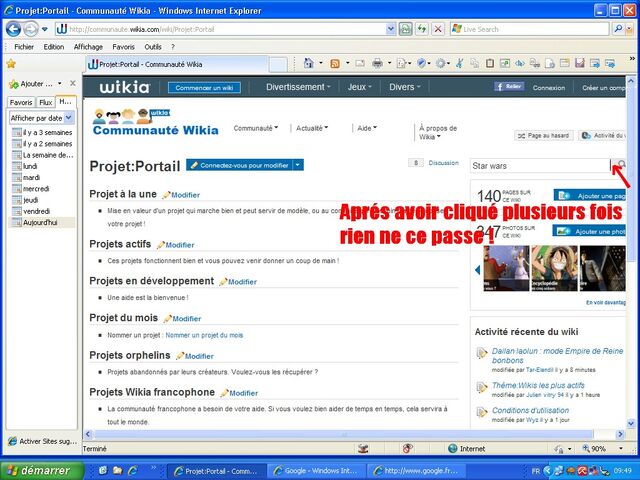640x480 pixels.
Task: Click the Commencer un wiki button
Action: pyautogui.click(x=204, y=87)
